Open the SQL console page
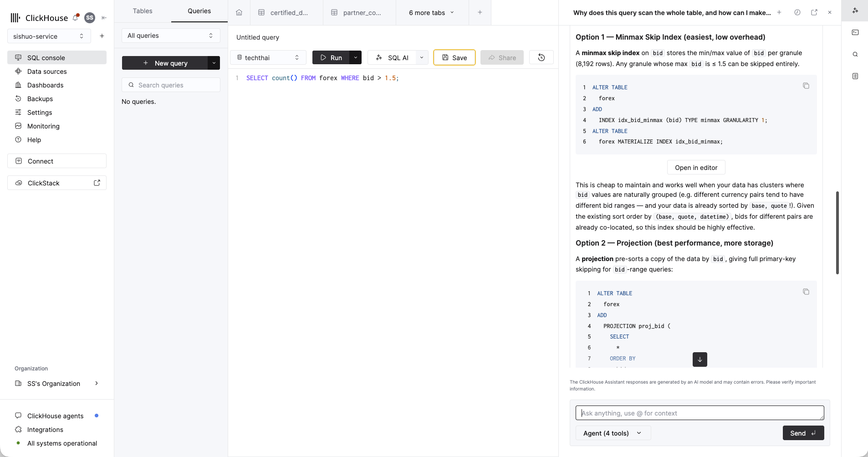 click(57, 57)
